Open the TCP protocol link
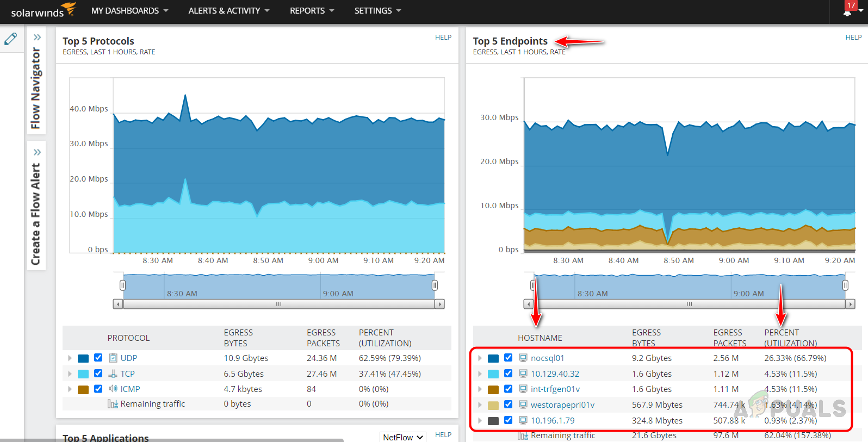 pos(127,373)
